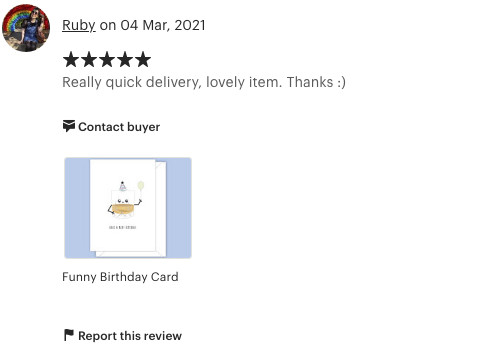
Task: Select the fourth rating star
Action: coord(125,59)
